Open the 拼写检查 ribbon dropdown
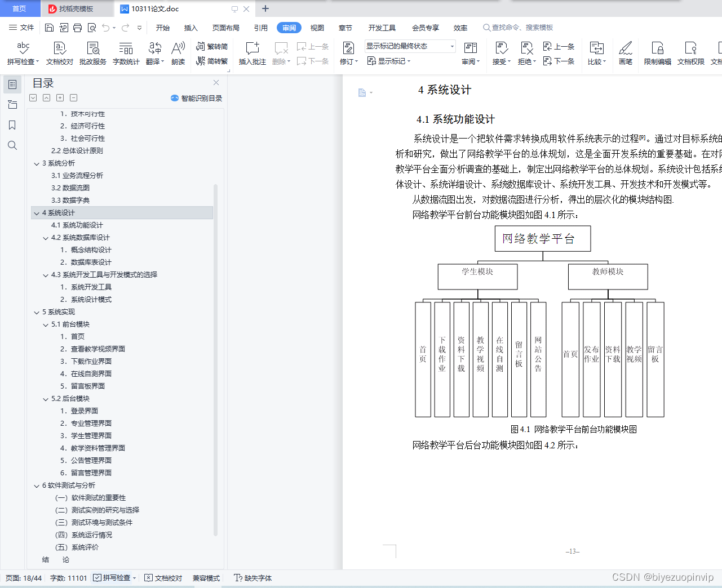This screenshot has height=588, width=722. pos(23,62)
